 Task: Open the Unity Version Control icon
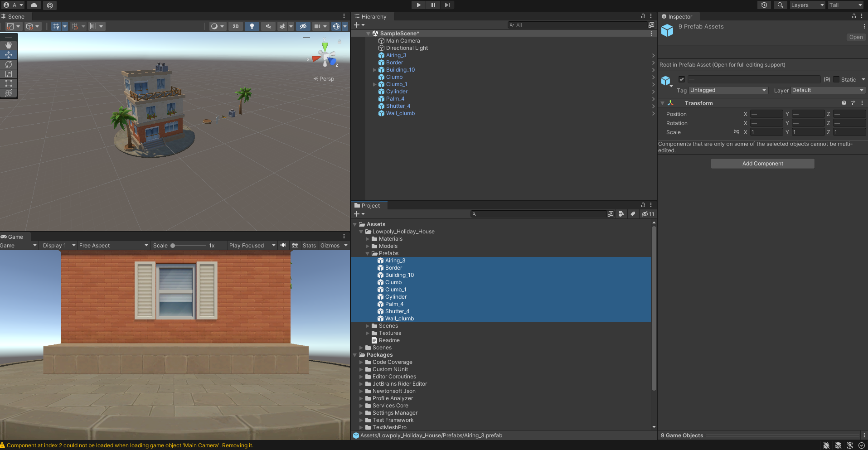[50, 5]
